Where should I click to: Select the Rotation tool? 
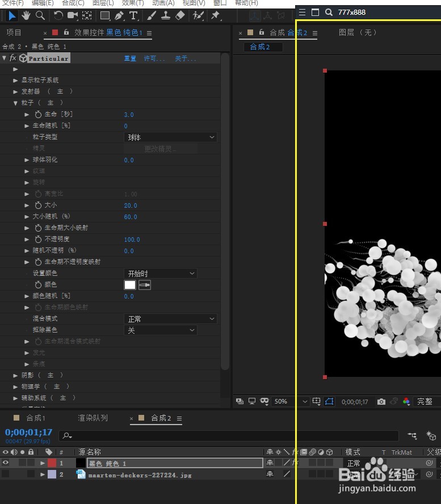tap(58, 15)
